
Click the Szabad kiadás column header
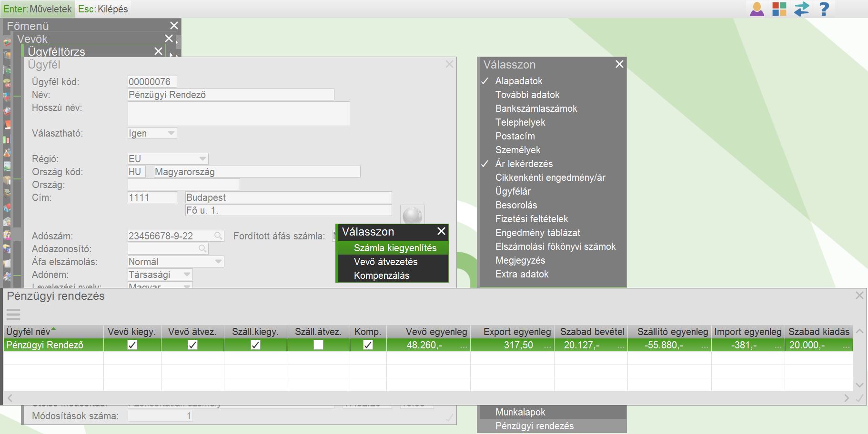click(x=819, y=332)
